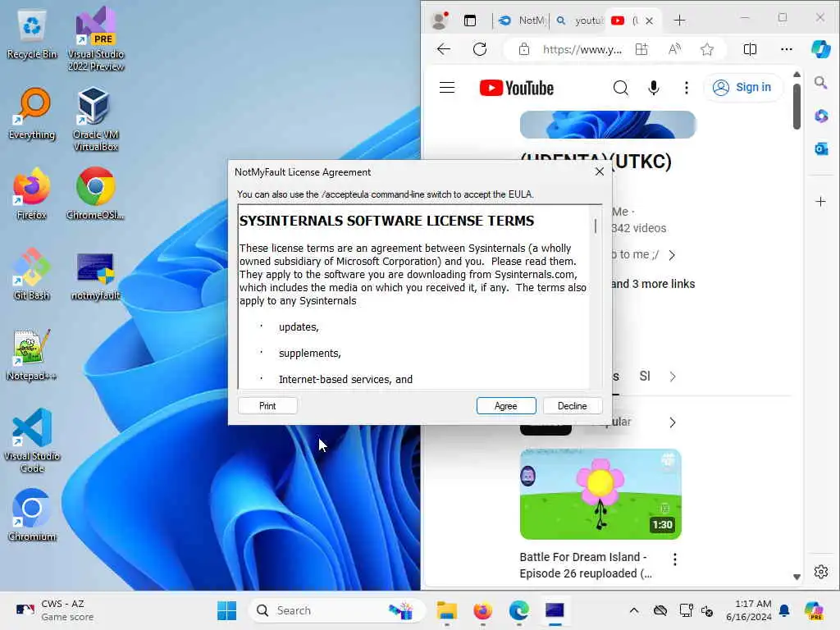
Task: Open Notepad++ desktop icon
Action: pos(32,354)
